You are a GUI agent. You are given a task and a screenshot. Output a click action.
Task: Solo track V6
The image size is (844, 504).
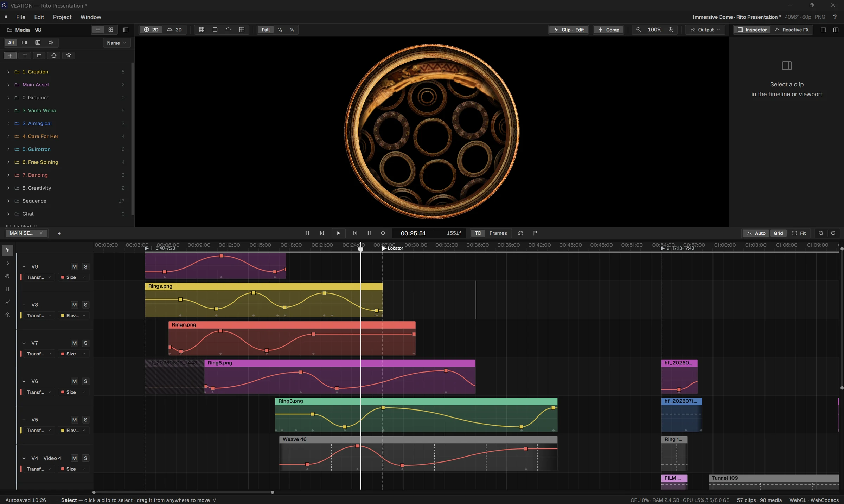click(85, 381)
